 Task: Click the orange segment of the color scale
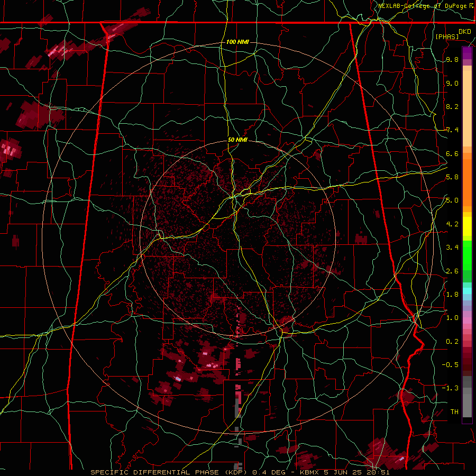tap(467, 182)
